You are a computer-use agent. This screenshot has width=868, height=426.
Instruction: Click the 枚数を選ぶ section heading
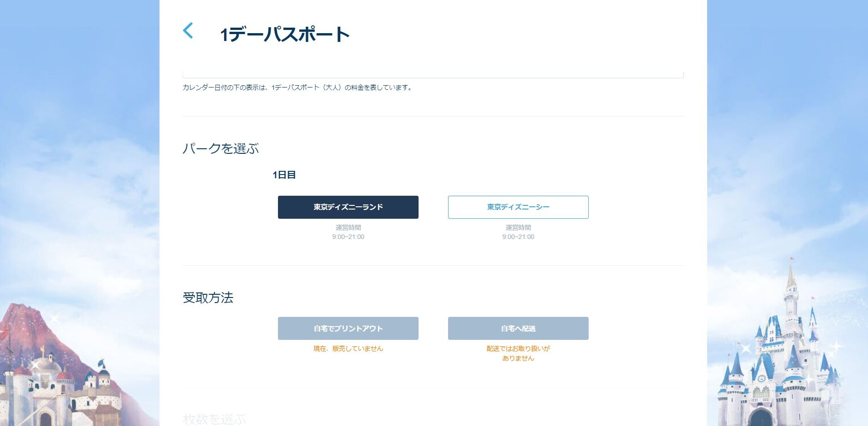(214, 419)
